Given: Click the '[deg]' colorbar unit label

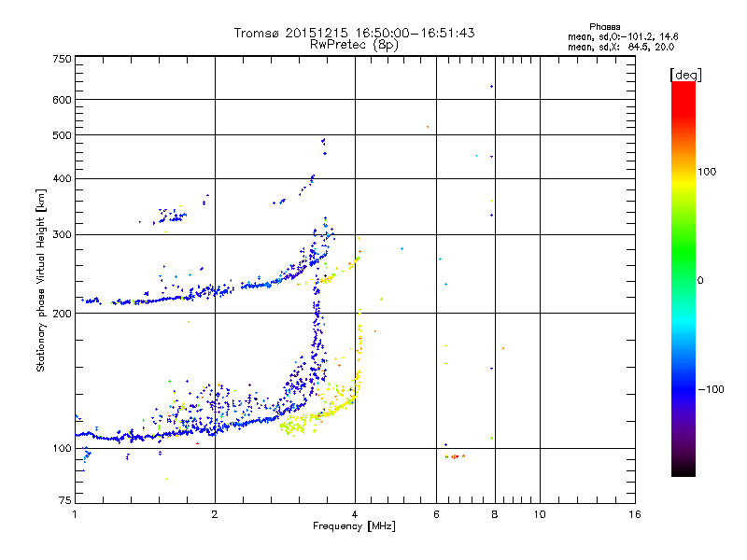Looking at the screenshot, I should (x=685, y=75).
